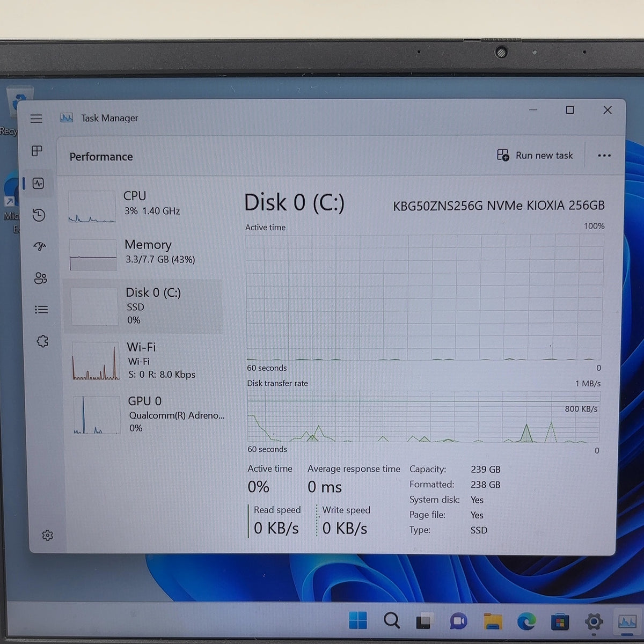Screen dimensions: 644x644
Task: Select the Performance page icon in sidebar
Action: [x=38, y=184]
